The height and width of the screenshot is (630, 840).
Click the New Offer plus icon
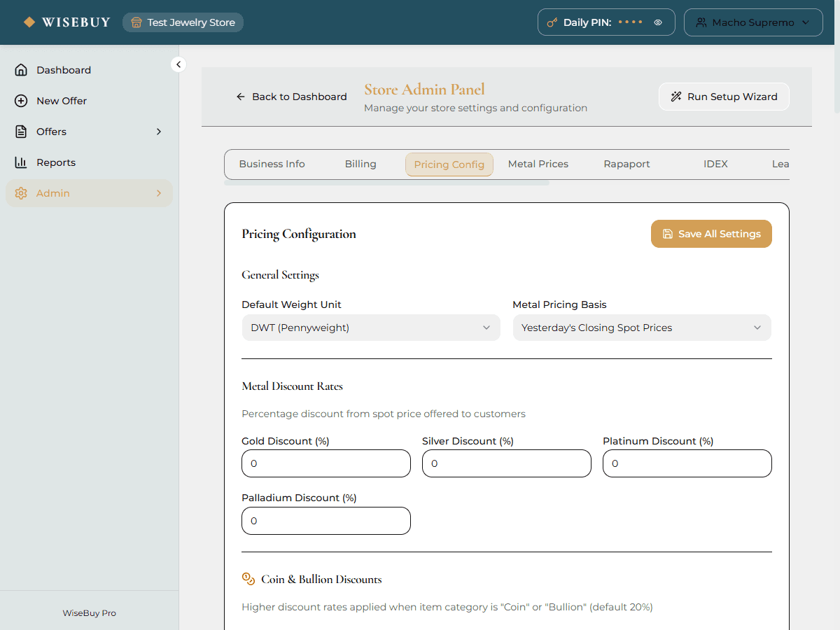pos(21,100)
